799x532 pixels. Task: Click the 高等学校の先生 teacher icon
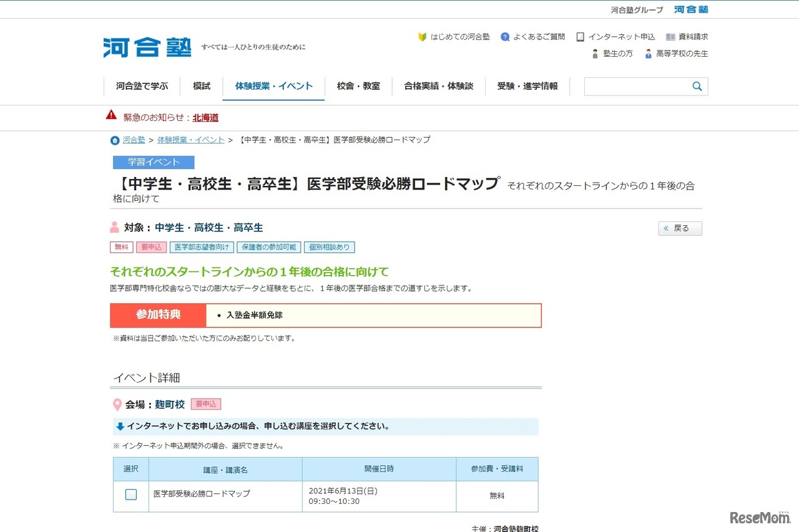(649, 54)
